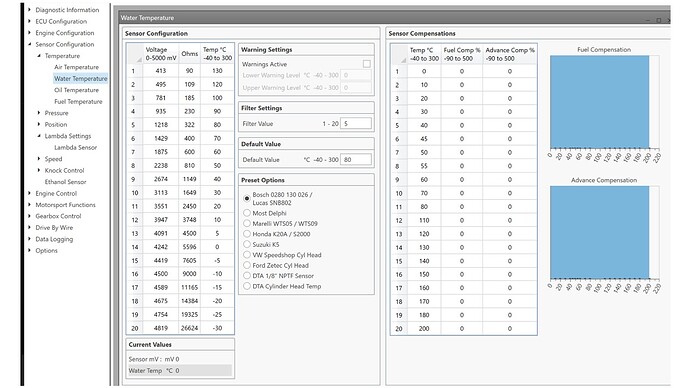Image resolution: width=690 pixels, height=388 pixels.
Task: Click the Advance Comp % column header
Action: 510,54
